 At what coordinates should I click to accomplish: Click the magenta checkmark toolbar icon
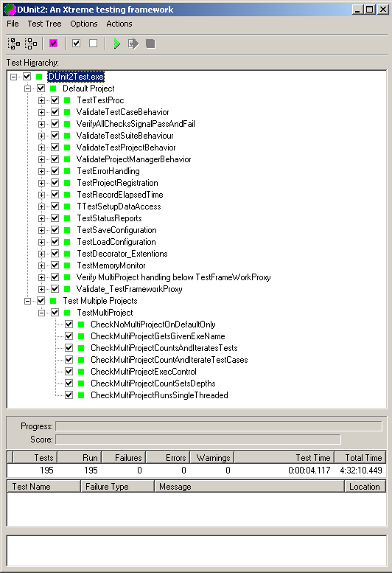[53, 44]
